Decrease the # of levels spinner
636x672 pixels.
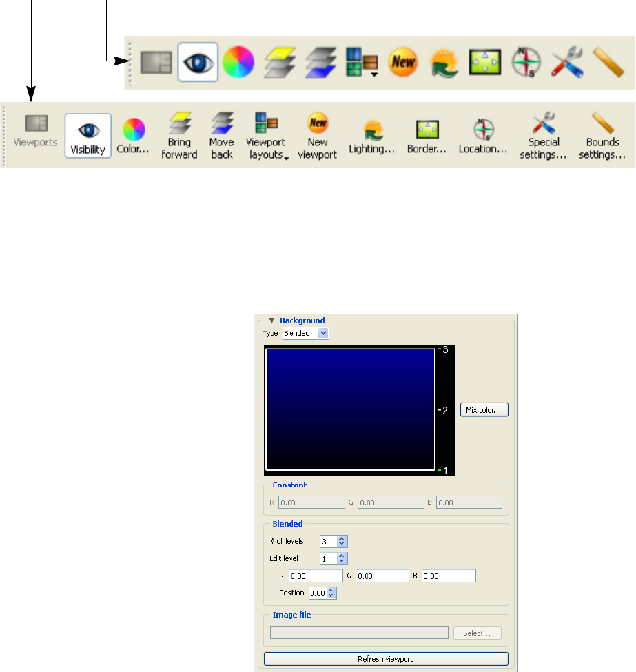click(342, 544)
